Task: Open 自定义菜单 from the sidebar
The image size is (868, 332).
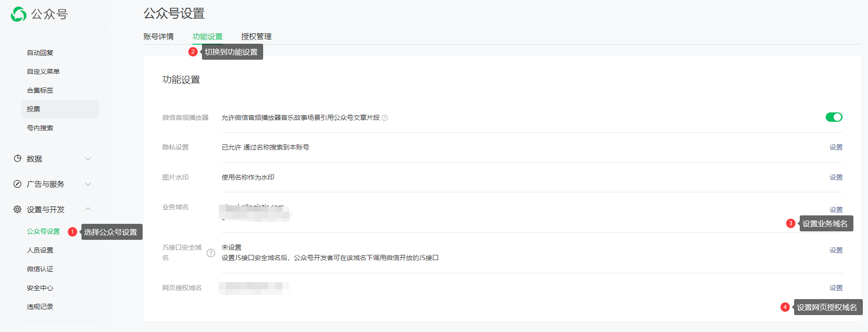Action: pos(43,71)
